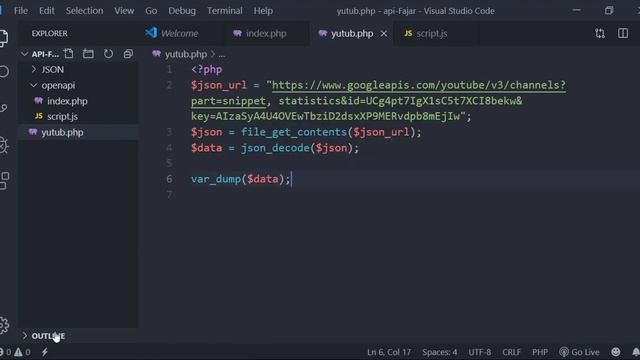Image resolution: width=640 pixels, height=360 pixels.
Task: Open the Search activity bar icon
Action: point(4,71)
